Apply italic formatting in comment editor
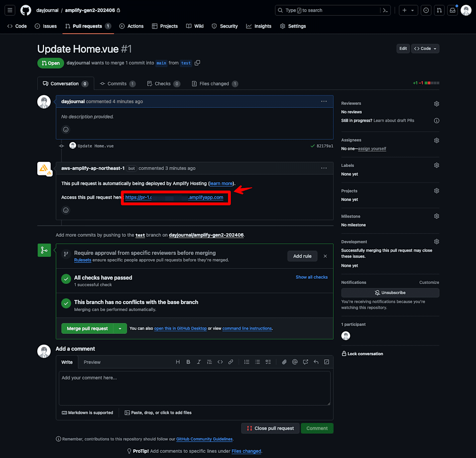The height and width of the screenshot is (458, 476). (199, 362)
